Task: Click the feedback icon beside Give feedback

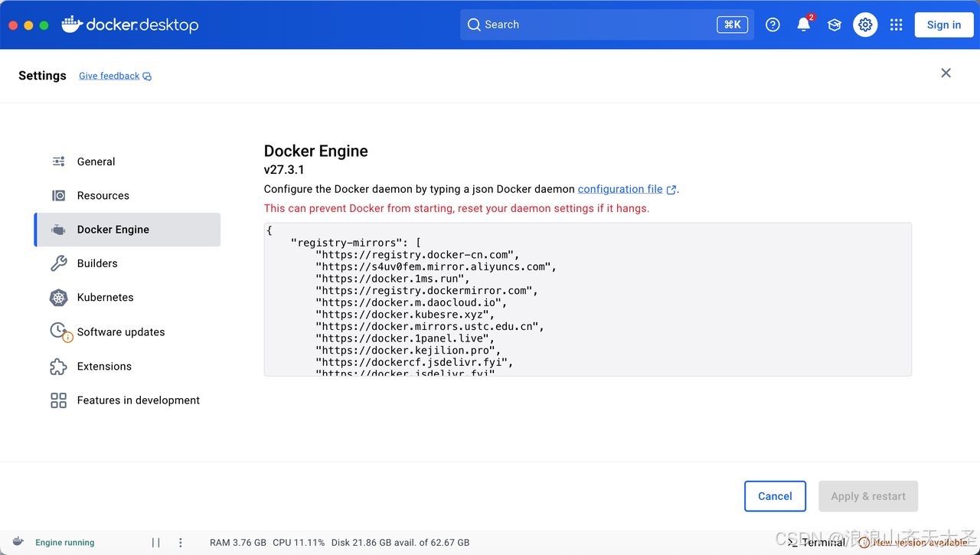Action: (x=147, y=77)
